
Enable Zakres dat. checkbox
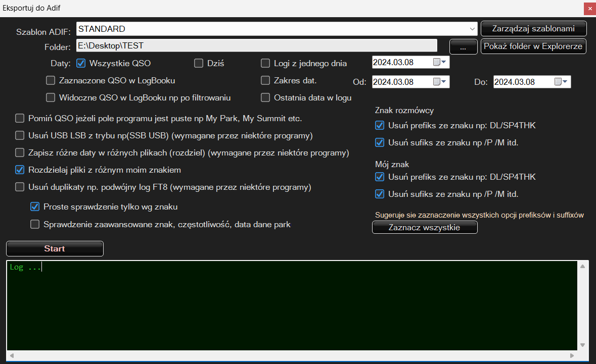(x=265, y=80)
